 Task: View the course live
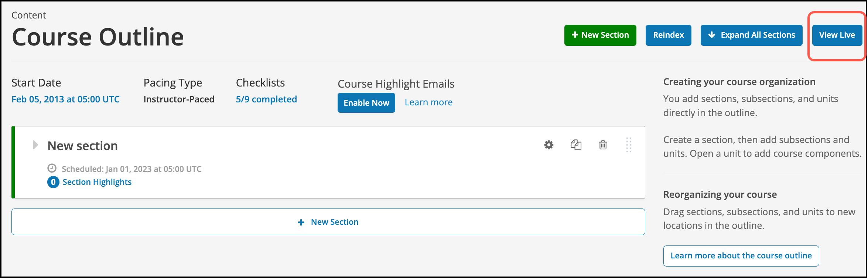tap(837, 35)
